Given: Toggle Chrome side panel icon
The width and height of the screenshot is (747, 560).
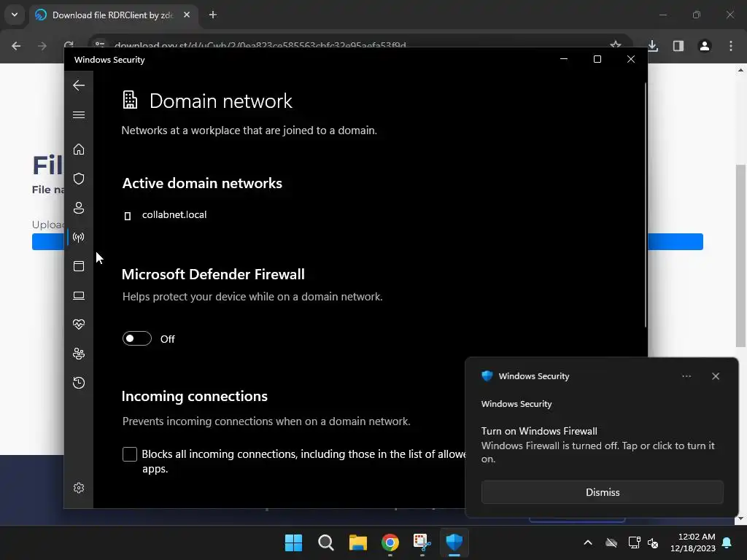Looking at the screenshot, I should click(x=678, y=46).
